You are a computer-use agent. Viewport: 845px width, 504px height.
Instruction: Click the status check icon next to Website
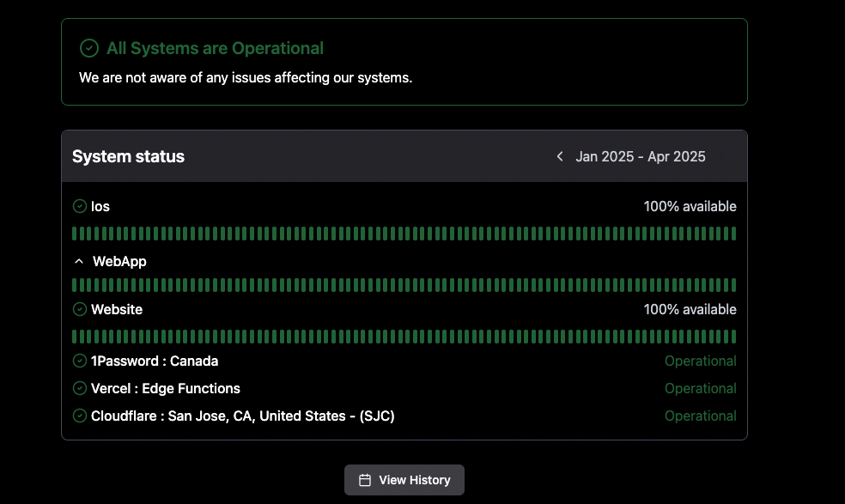tap(80, 309)
